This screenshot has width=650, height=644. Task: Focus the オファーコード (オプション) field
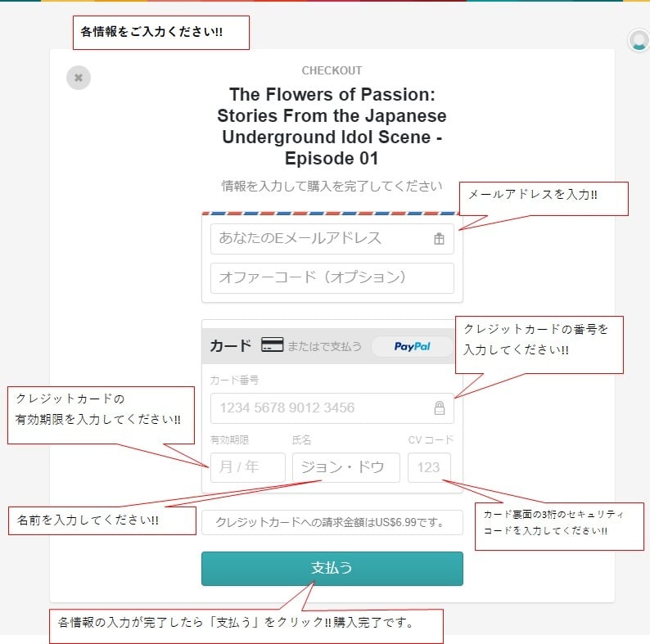tap(332, 278)
